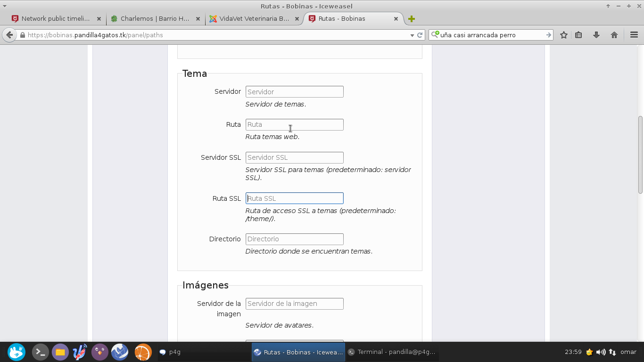Click the browser search box

pyautogui.click(x=492, y=35)
